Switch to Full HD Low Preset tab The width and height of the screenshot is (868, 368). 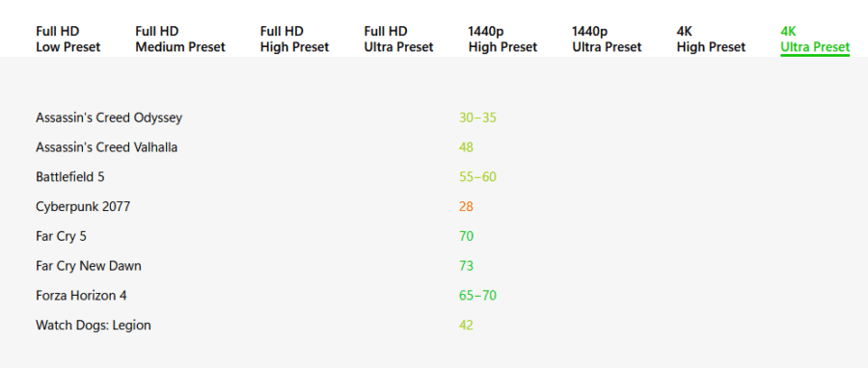(68, 39)
